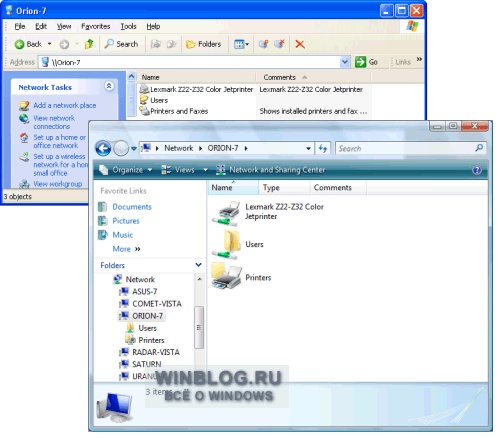Collapse the Network Tasks panel
The image size is (500, 438).
109,86
